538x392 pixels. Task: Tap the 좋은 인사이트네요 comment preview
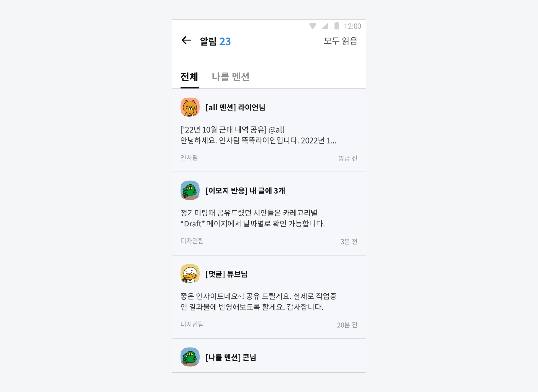click(x=258, y=302)
